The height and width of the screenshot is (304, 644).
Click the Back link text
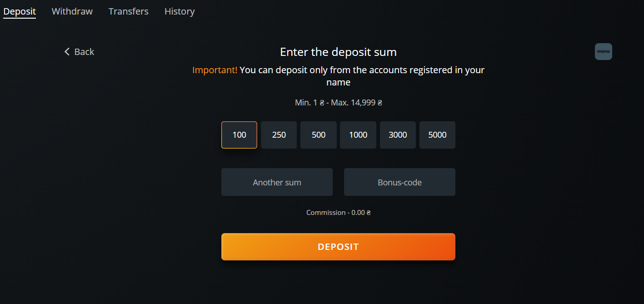pyautogui.click(x=84, y=52)
